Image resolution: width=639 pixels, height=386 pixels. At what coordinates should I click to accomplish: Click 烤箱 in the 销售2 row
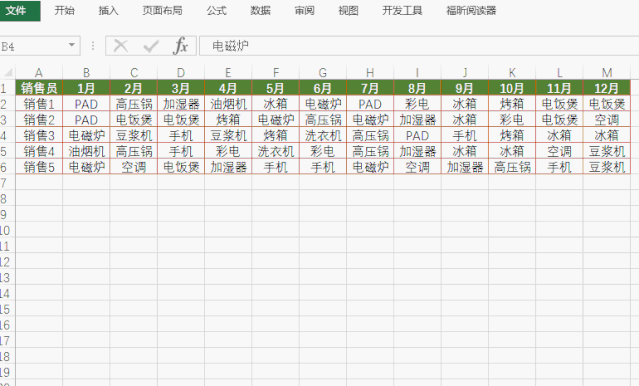coord(228,120)
